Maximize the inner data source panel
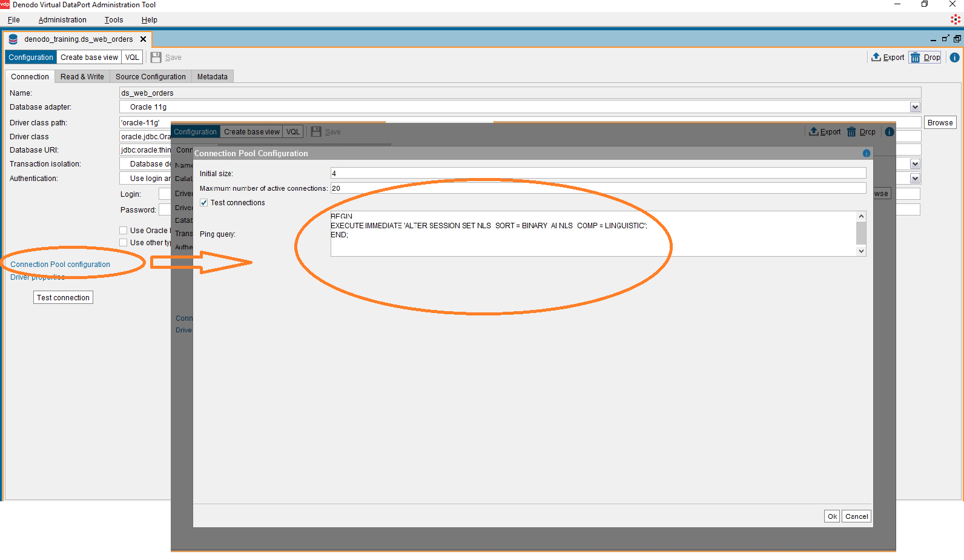This screenshot has height=560, width=964. (945, 39)
